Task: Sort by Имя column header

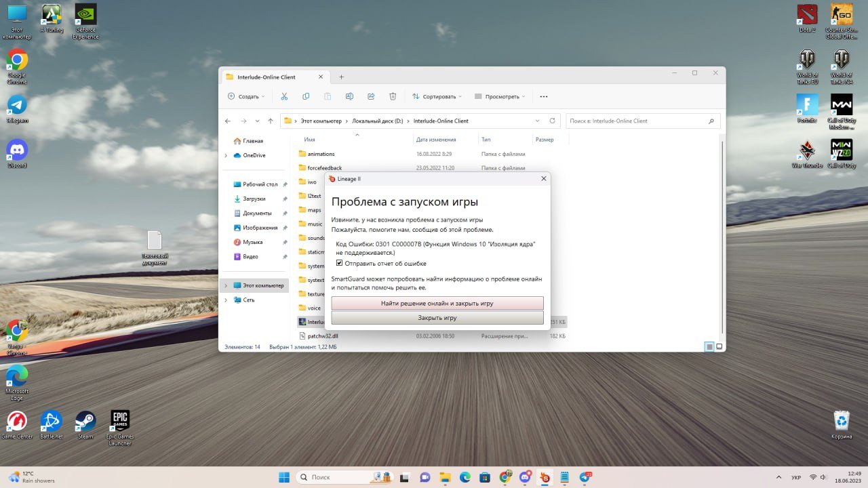Action: [x=310, y=140]
